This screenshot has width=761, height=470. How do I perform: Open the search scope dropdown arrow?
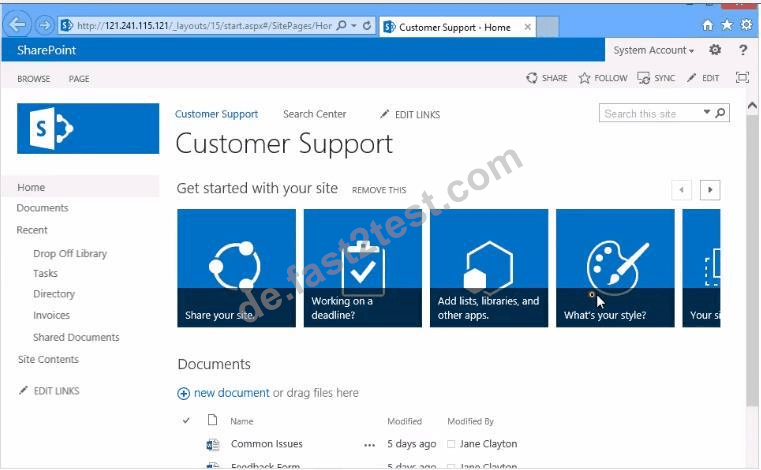(707, 112)
